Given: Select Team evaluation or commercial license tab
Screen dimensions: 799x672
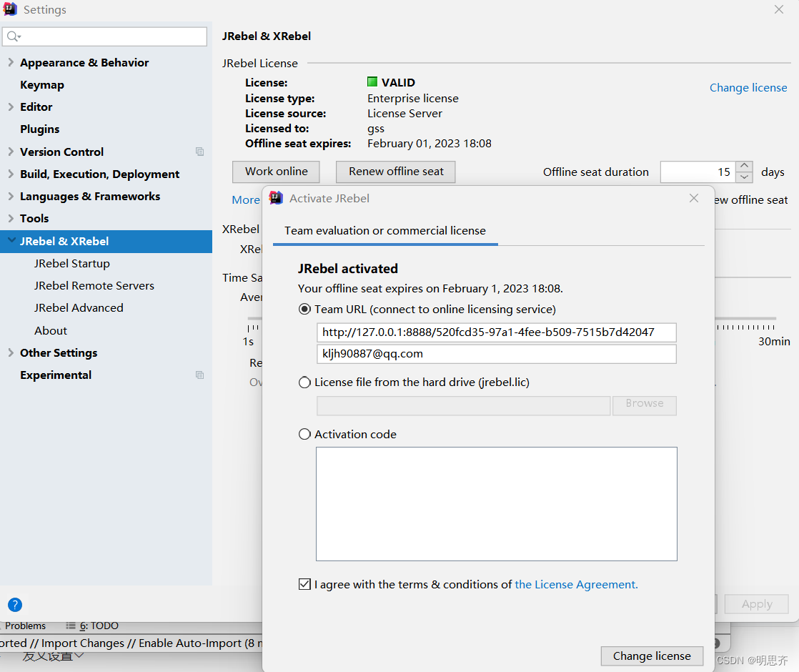Looking at the screenshot, I should [385, 231].
